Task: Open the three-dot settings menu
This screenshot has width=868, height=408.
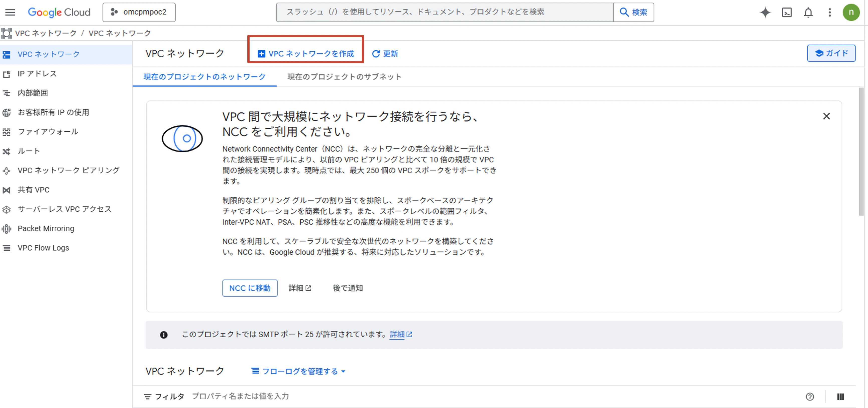Action: click(830, 13)
